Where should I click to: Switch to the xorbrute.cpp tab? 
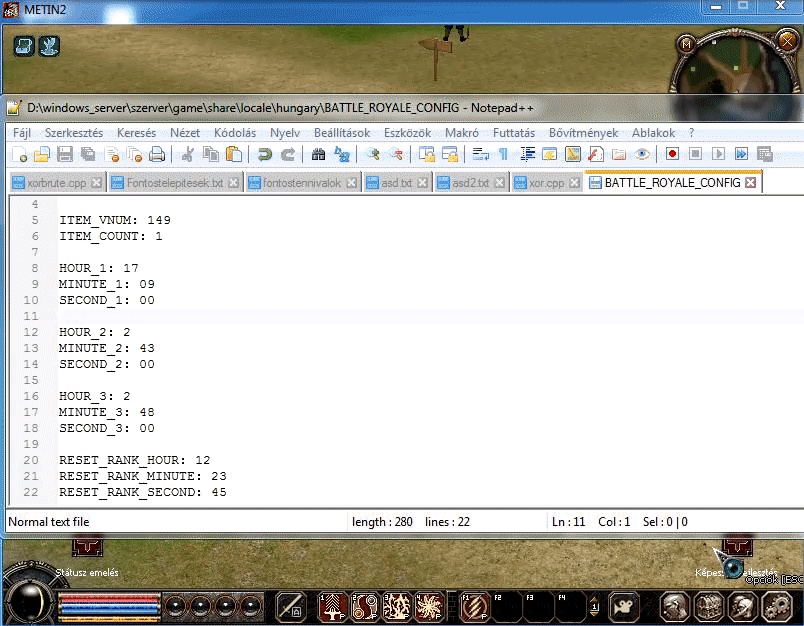56,183
